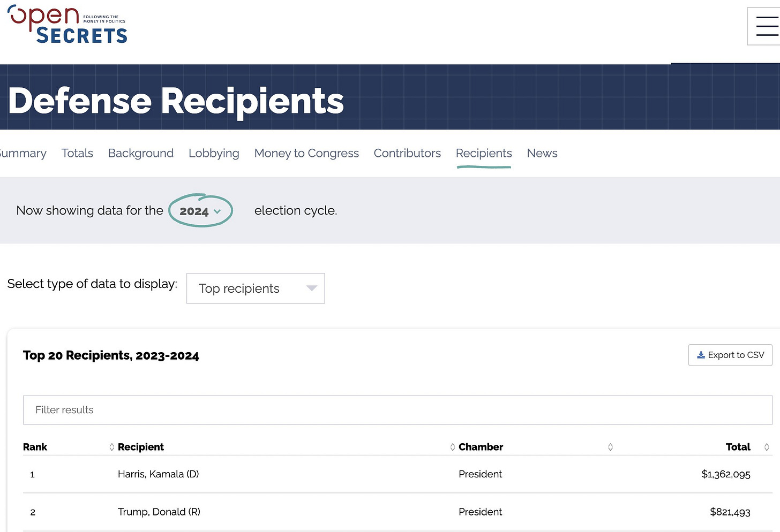Screen dimensions: 780x532
Task: Click President chamber cell in Harris row
Action: tap(480, 474)
